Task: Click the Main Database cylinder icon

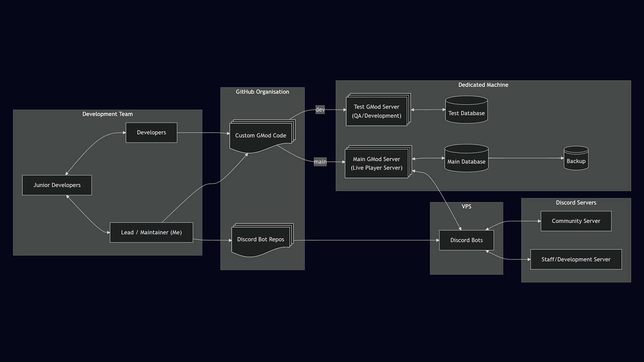Action: pyautogui.click(x=466, y=159)
